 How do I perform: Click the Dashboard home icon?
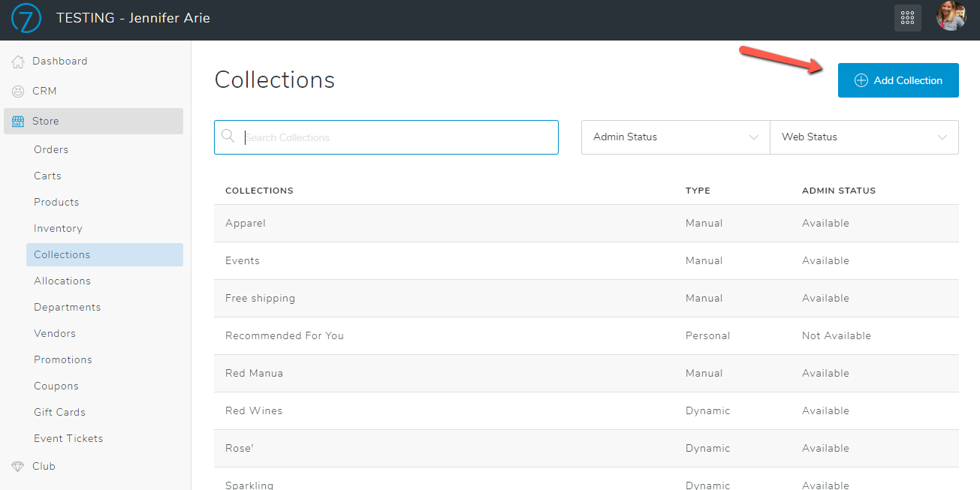point(18,61)
